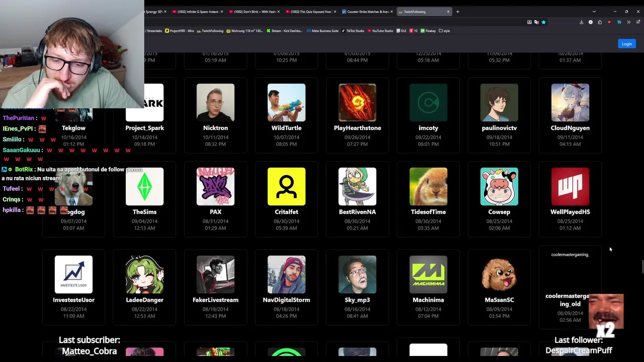The image size is (644, 362).
Task: Open Machinima green logo
Action: [x=428, y=275]
